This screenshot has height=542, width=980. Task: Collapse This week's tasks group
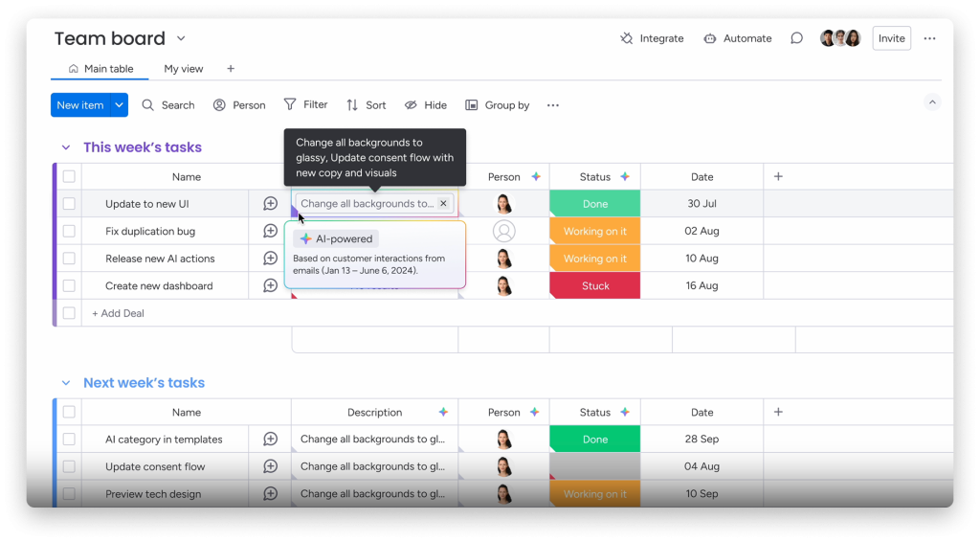pos(66,147)
